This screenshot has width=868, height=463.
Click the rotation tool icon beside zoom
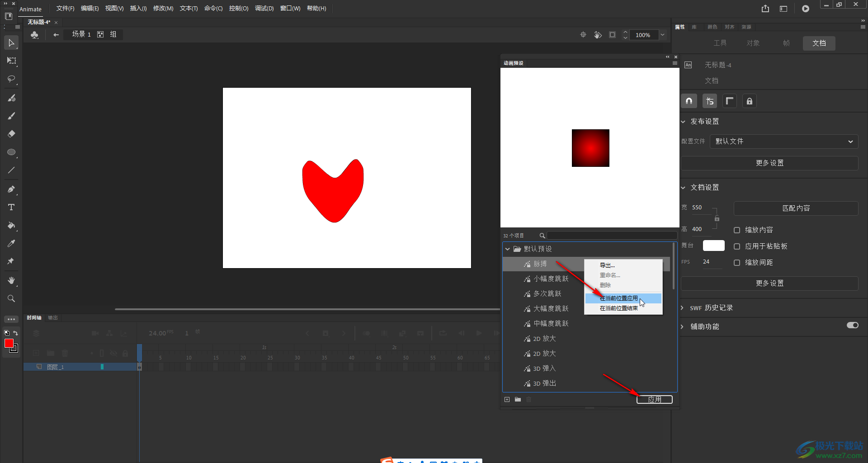pyautogui.click(x=598, y=35)
